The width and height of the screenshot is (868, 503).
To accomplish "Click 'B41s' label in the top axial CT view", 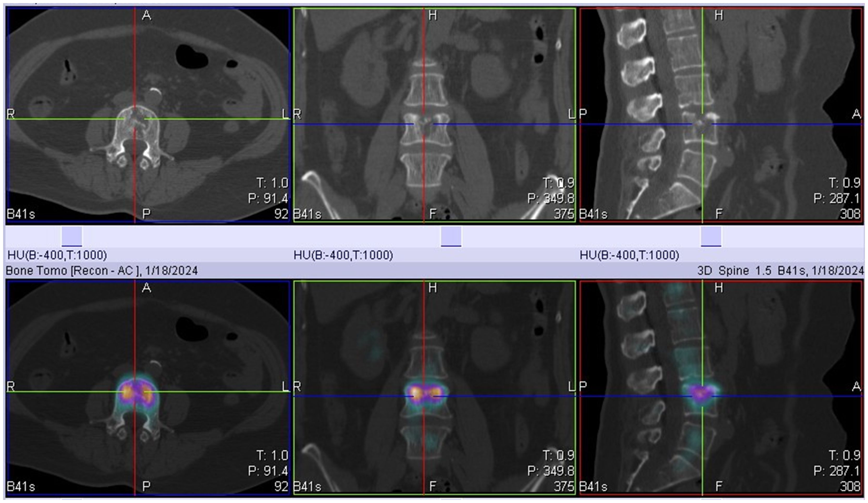I will point(21,214).
